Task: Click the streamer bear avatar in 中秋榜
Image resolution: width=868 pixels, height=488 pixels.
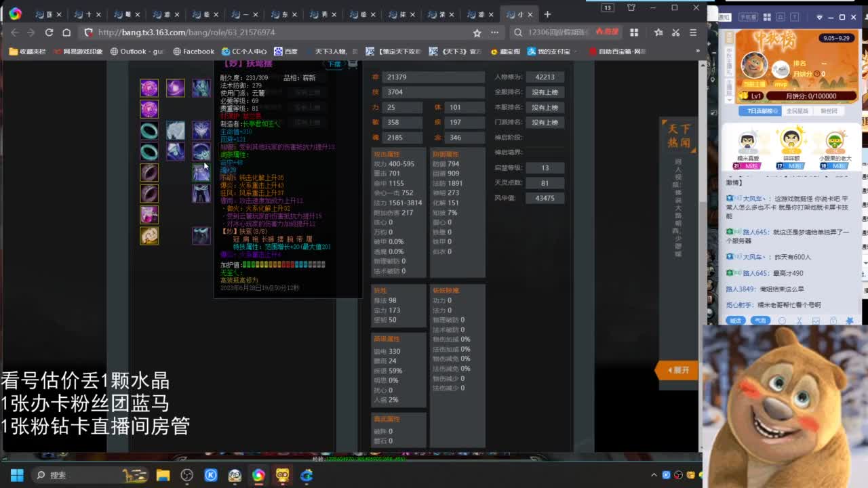Action: [x=754, y=66]
